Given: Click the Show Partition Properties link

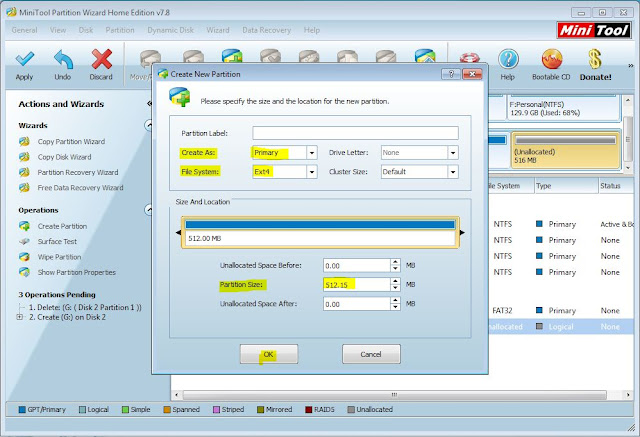Looking at the screenshot, I should (x=77, y=272).
